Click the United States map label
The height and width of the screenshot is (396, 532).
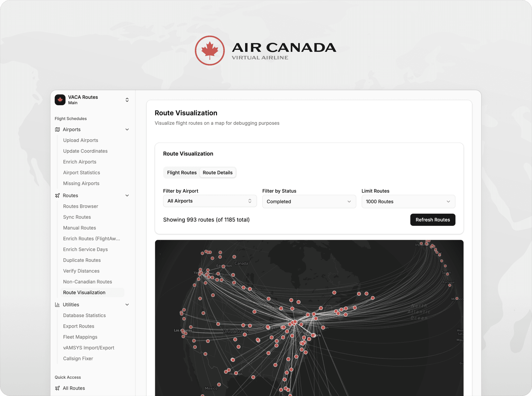[236, 332]
